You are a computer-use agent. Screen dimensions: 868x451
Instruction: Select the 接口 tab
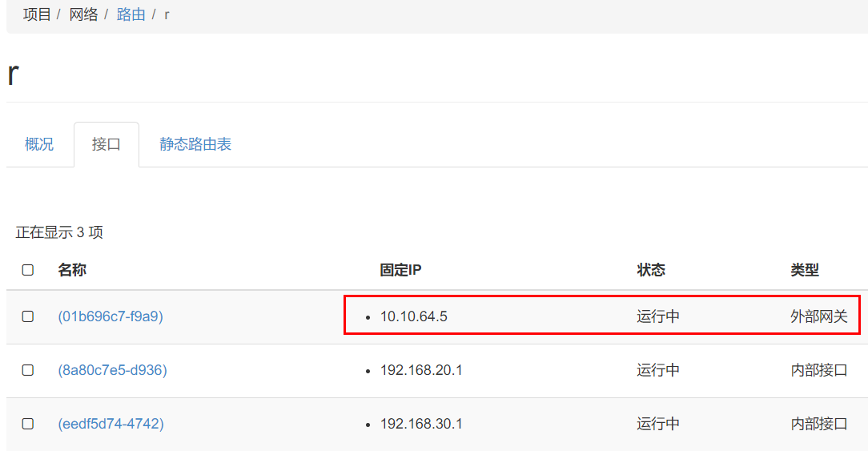pyautogui.click(x=106, y=145)
